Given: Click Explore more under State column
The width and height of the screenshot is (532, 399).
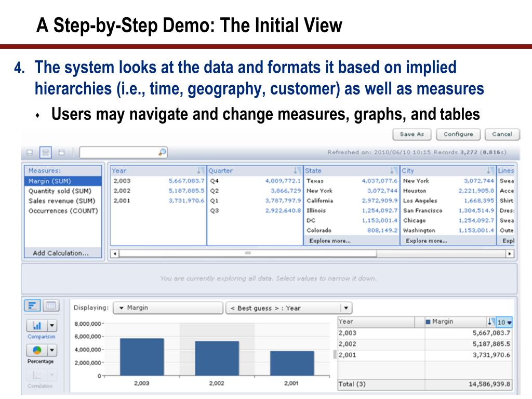Looking at the screenshot, I should (x=330, y=241).
